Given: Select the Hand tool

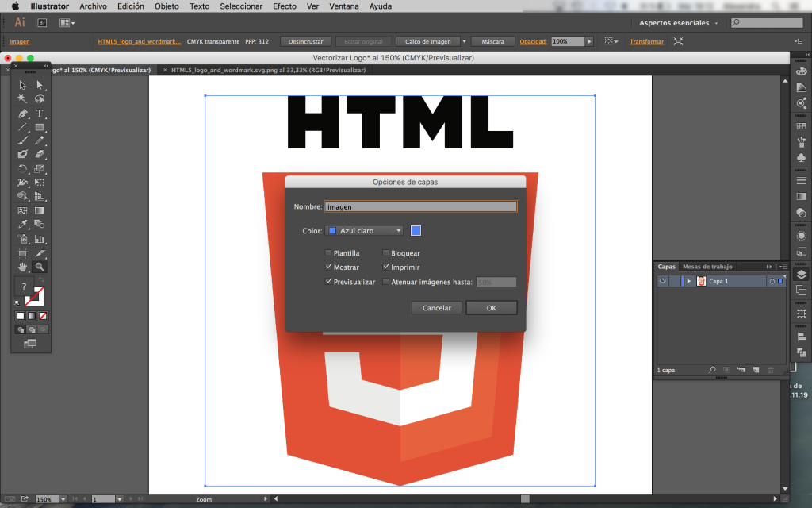Looking at the screenshot, I should pyautogui.click(x=22, y=267).
